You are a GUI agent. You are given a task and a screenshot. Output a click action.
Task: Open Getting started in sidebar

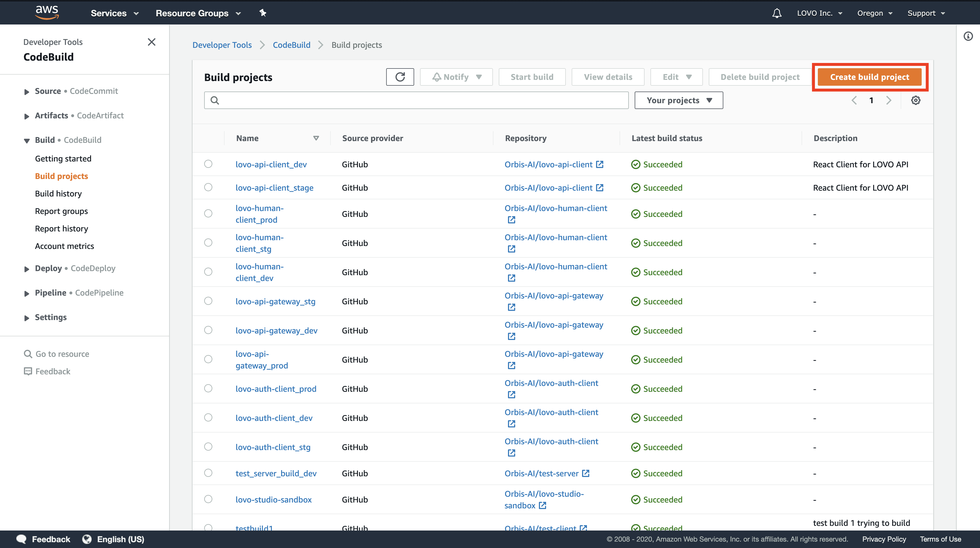pos(63,159)
